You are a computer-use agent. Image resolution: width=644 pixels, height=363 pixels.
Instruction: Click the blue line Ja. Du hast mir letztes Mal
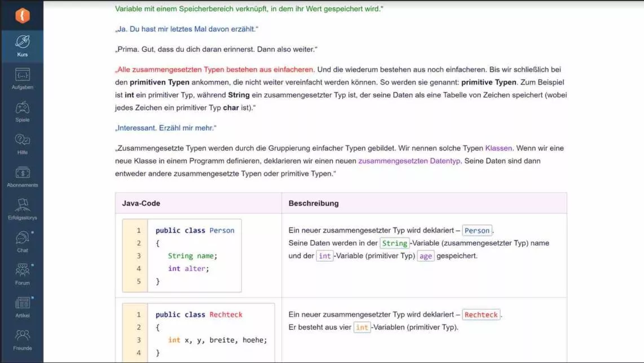pos(187,29)
